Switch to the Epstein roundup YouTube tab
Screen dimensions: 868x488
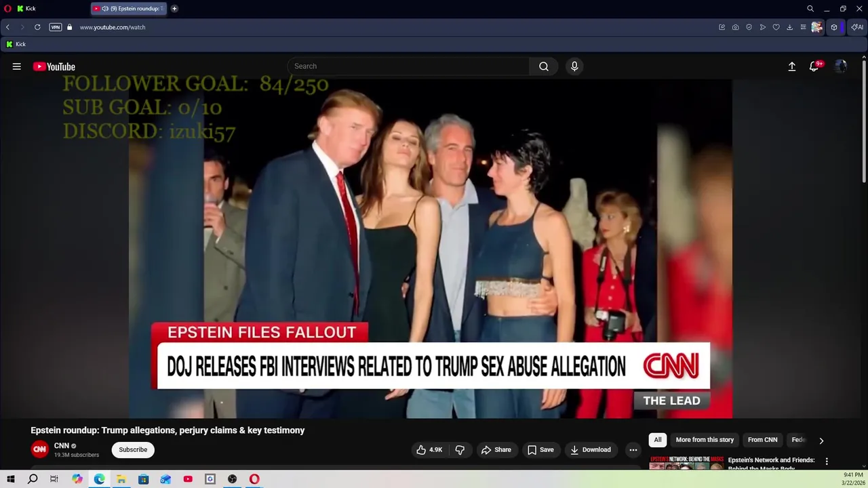pos(129,9)
